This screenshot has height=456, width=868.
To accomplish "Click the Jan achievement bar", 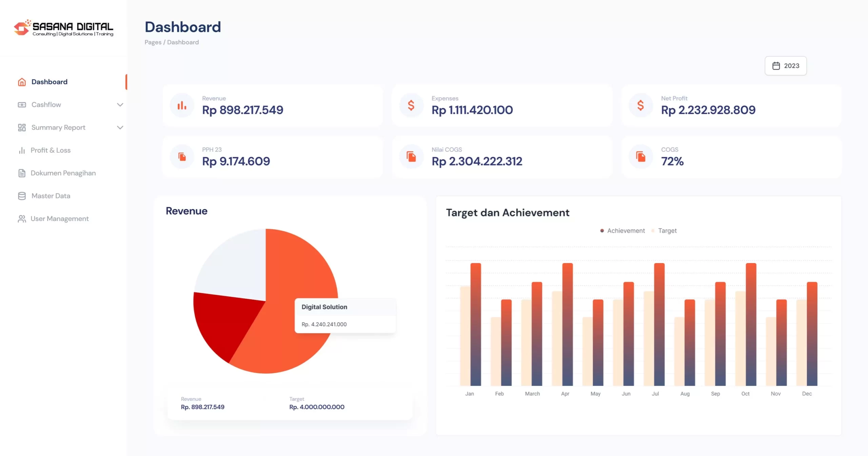I will pos(476,324).
